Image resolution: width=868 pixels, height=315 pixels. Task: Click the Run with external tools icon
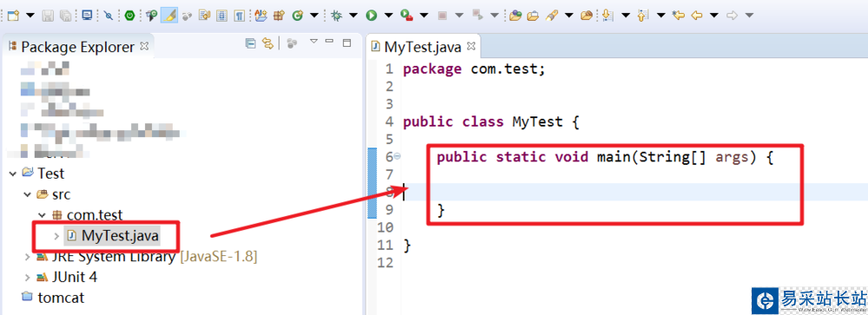click(406, 15)
